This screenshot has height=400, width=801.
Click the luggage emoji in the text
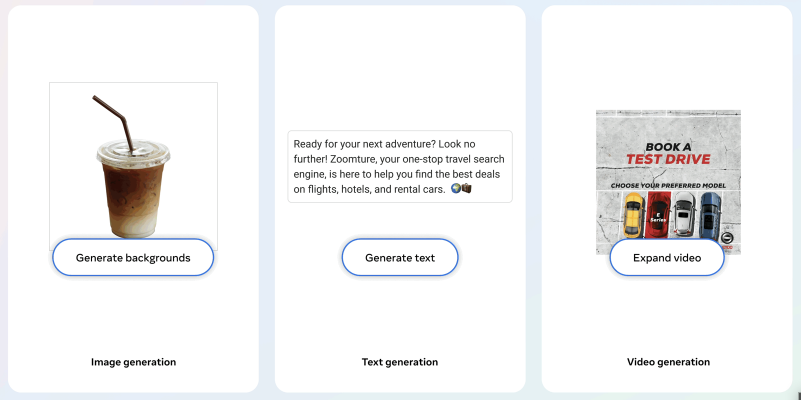click(467, 188)
